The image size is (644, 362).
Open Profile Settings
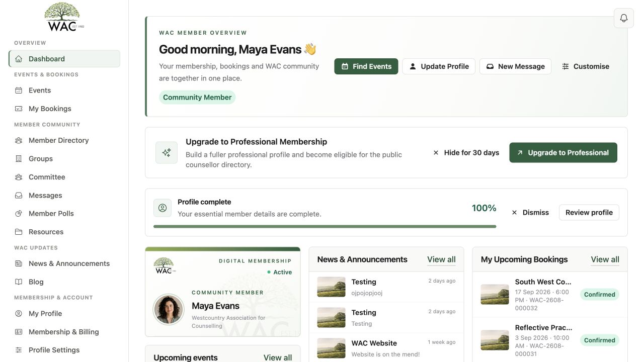pyautogui.click(x=64, y=350)
